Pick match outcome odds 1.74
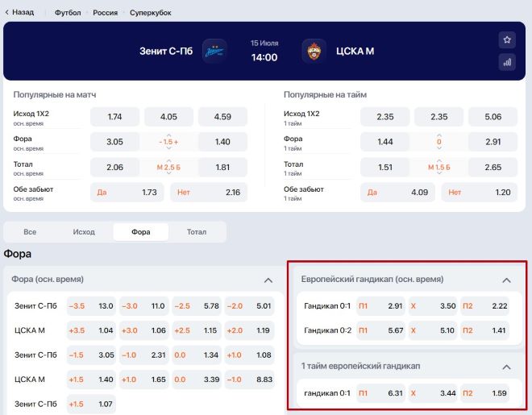The image size is (532, 415). point(114,117)
